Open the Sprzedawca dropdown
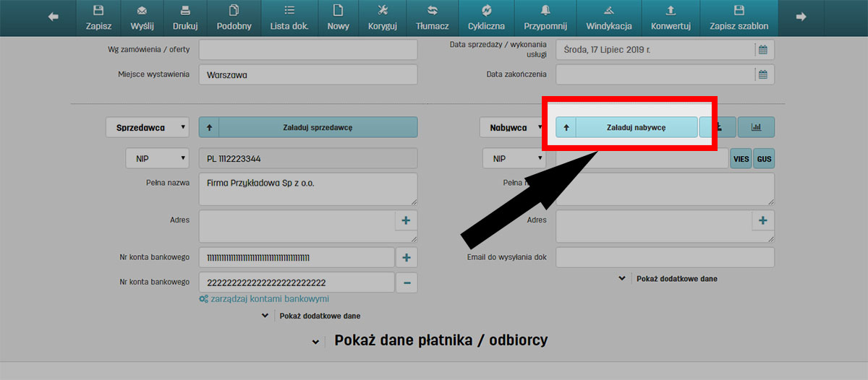The width and height of the screenshot is (868, 380). tap(148, 128)
